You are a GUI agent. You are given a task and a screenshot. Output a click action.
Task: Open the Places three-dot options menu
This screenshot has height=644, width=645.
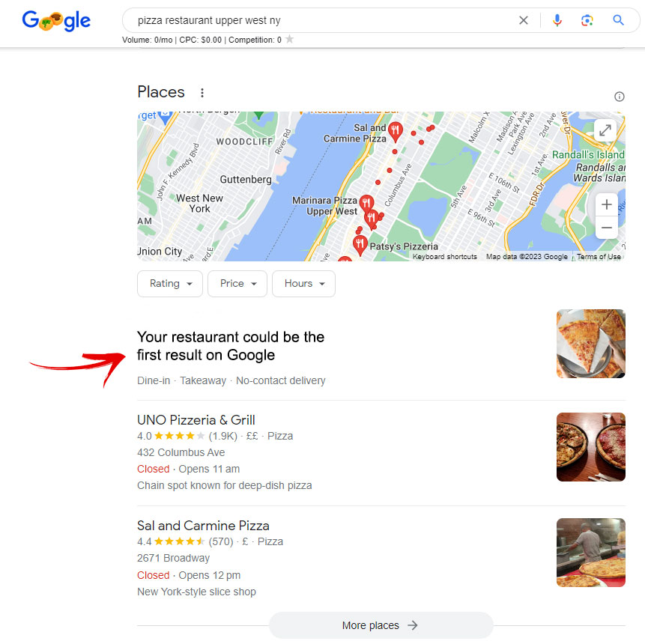pyautogui.click(x=202, y=93)
